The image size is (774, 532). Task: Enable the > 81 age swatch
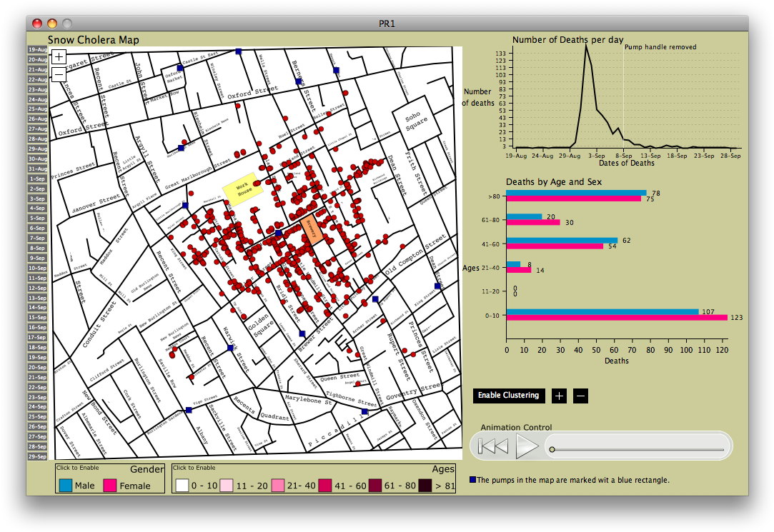(425, 486)
